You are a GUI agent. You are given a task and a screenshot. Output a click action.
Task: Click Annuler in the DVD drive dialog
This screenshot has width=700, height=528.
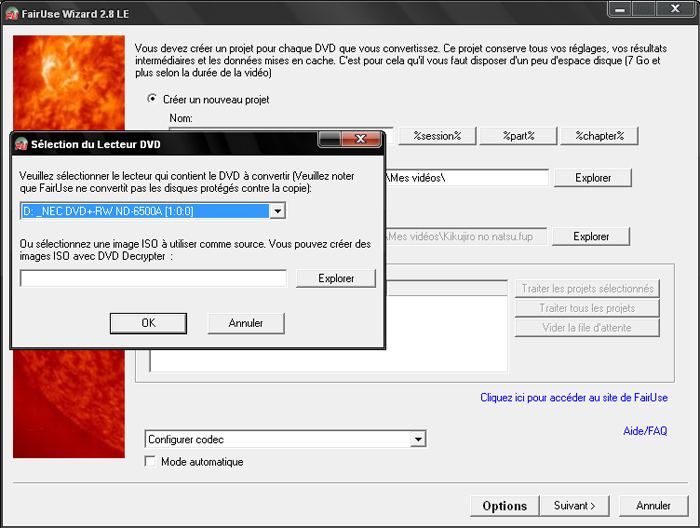click(246, 323)
